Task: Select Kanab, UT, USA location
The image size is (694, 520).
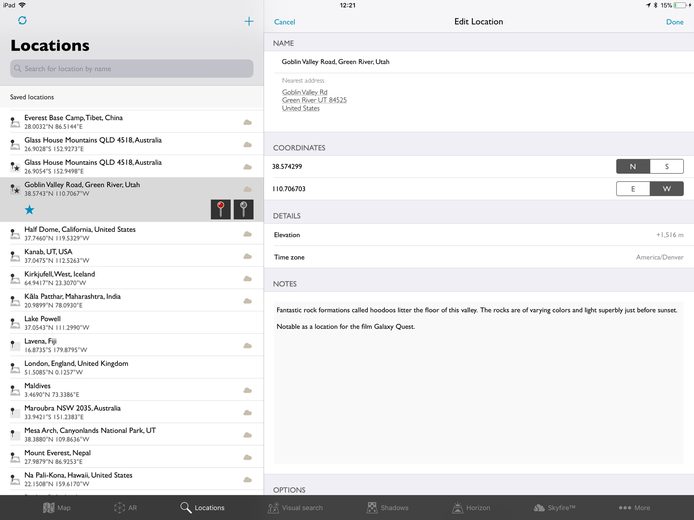Action: 132,256
